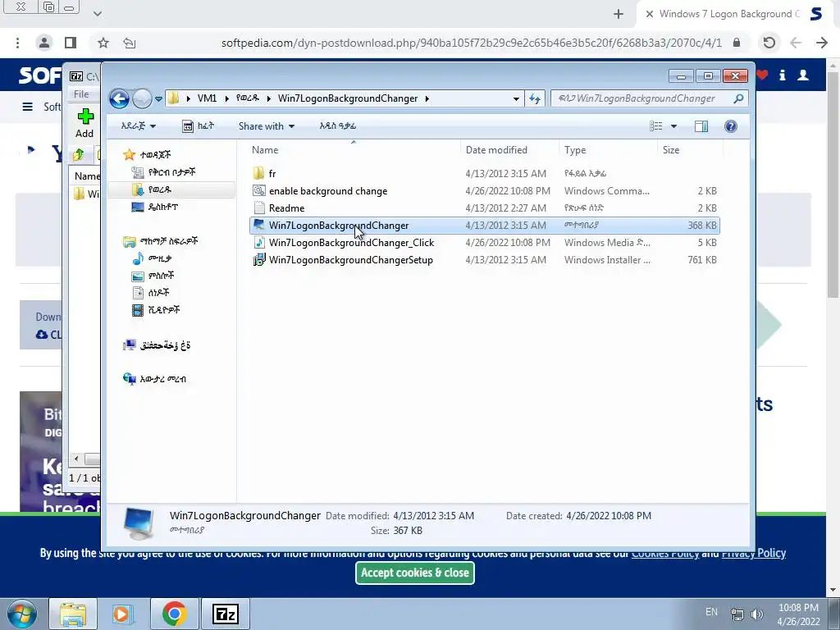Click the change view icon
The width and height of the screenshot is (840, 630).
[x=655, y=126]
